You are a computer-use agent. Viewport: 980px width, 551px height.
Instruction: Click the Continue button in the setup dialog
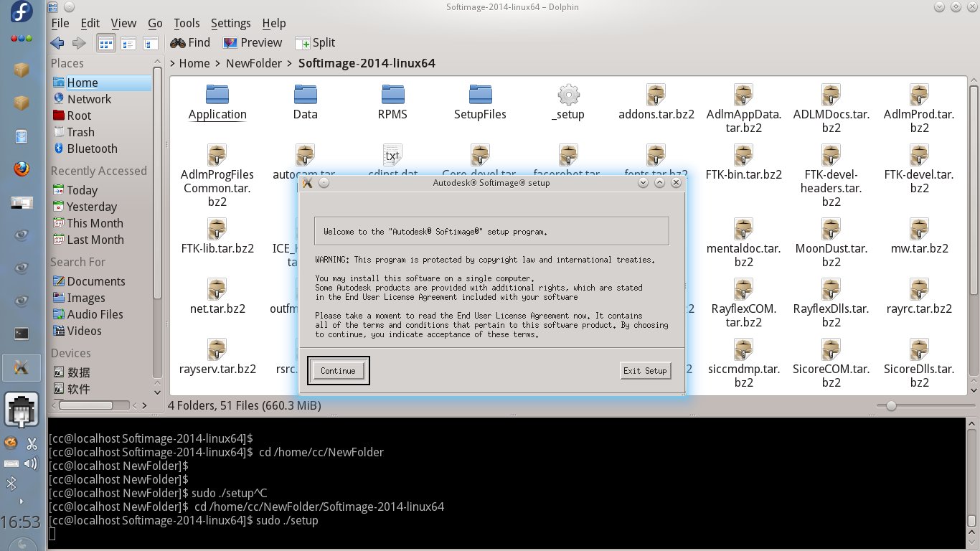pos(338,370)
